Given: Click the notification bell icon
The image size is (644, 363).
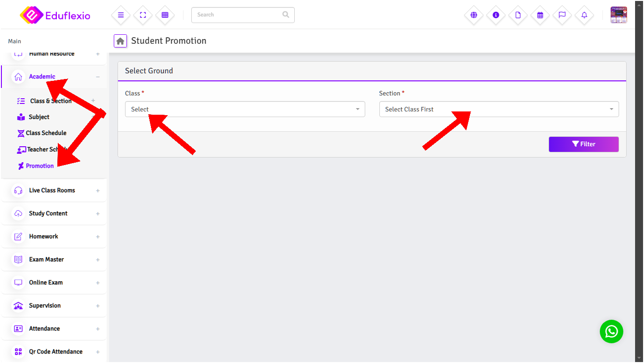Looking at the screenshot, I should tap(584, 15).
